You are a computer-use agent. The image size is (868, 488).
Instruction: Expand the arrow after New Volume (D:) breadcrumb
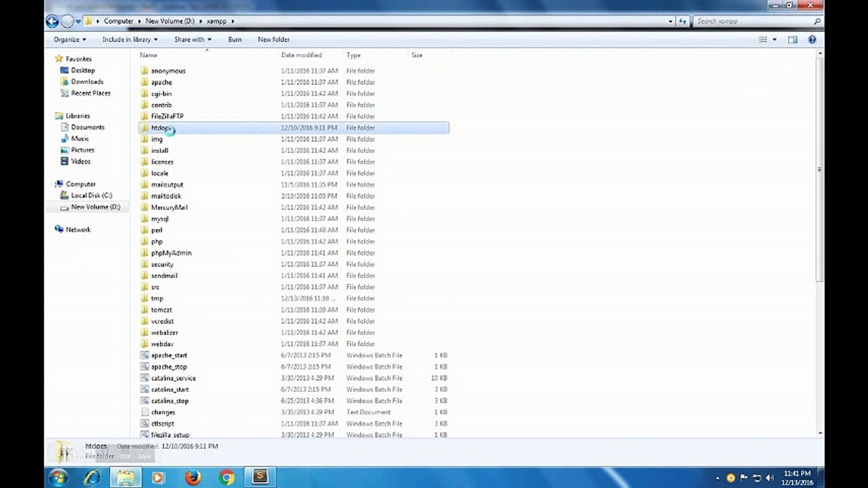tap(201, 21)
